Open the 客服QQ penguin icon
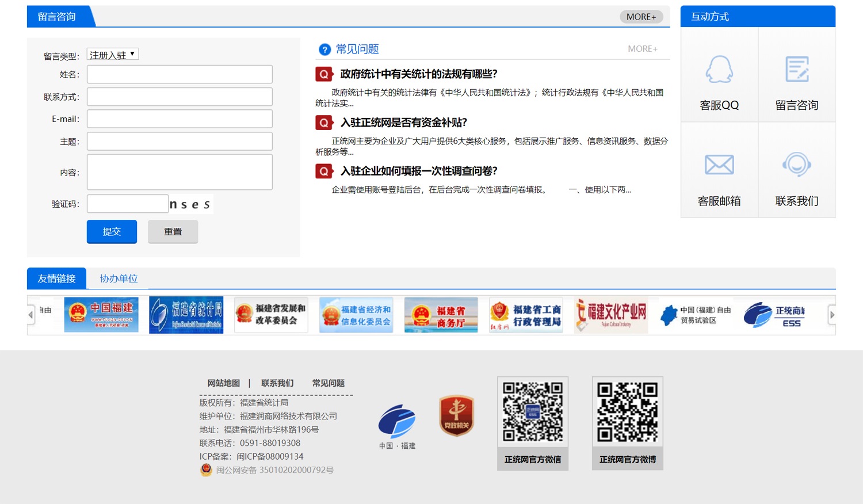 point(719,70)
